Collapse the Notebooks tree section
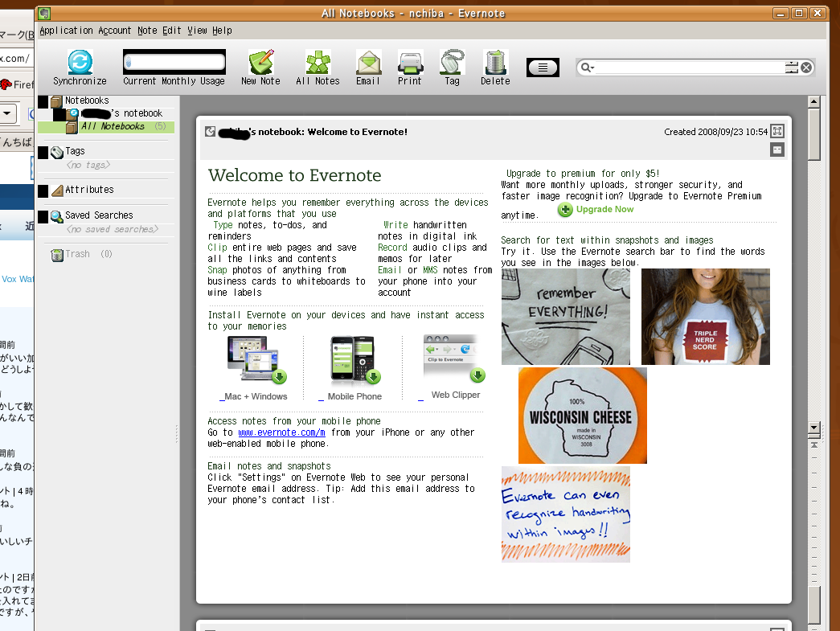Image resolution: width=840 pixels, height=631 pixels. tap(43, 101)
